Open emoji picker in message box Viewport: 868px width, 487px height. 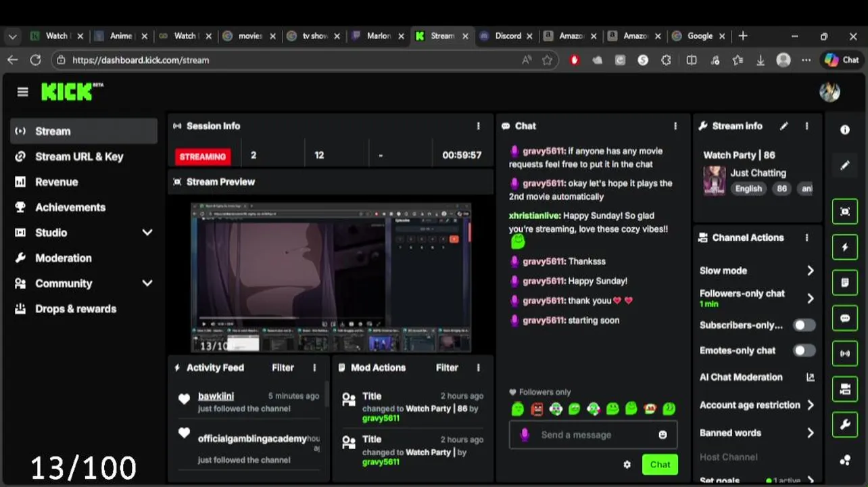[x=662, y=435]
